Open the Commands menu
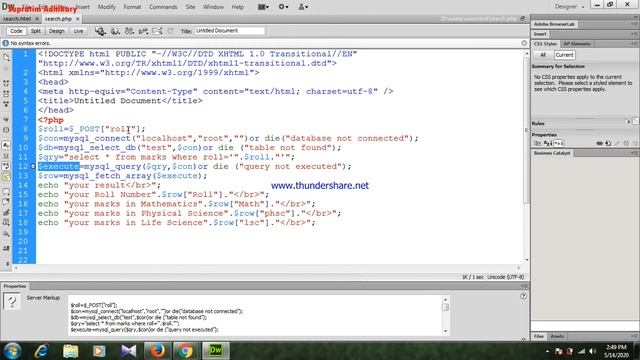 click(163, 7)
